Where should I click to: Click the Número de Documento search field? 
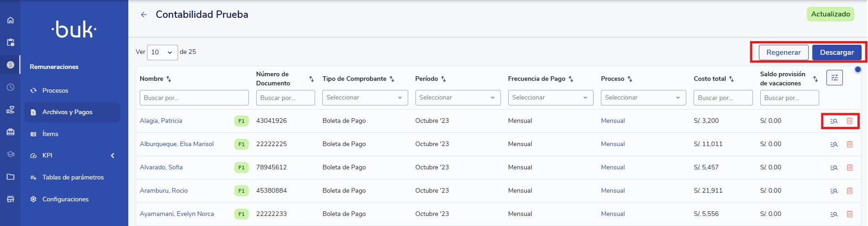coord(285,98)
